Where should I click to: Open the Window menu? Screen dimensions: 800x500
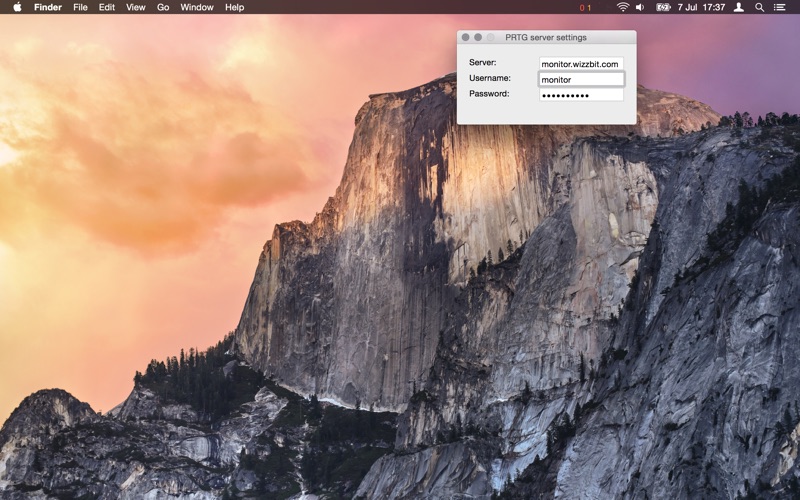(197, 7)
